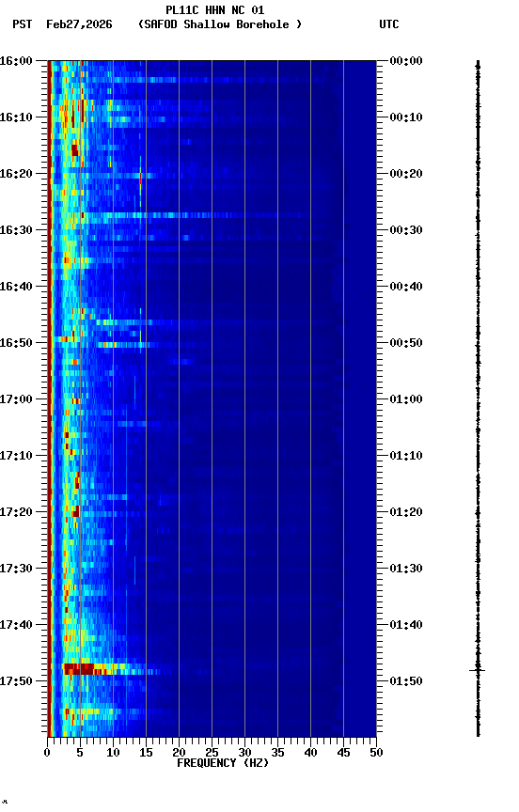519x812 pixels.
Task: Click the 01:10 UTC time label
Action: (406, 456)
